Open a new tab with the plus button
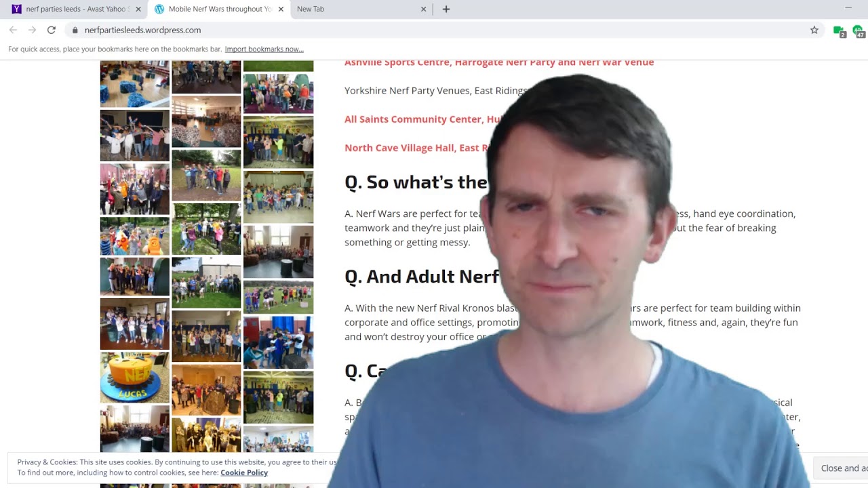This screenshot has width=868, height=488. click(x=446, y=9)
